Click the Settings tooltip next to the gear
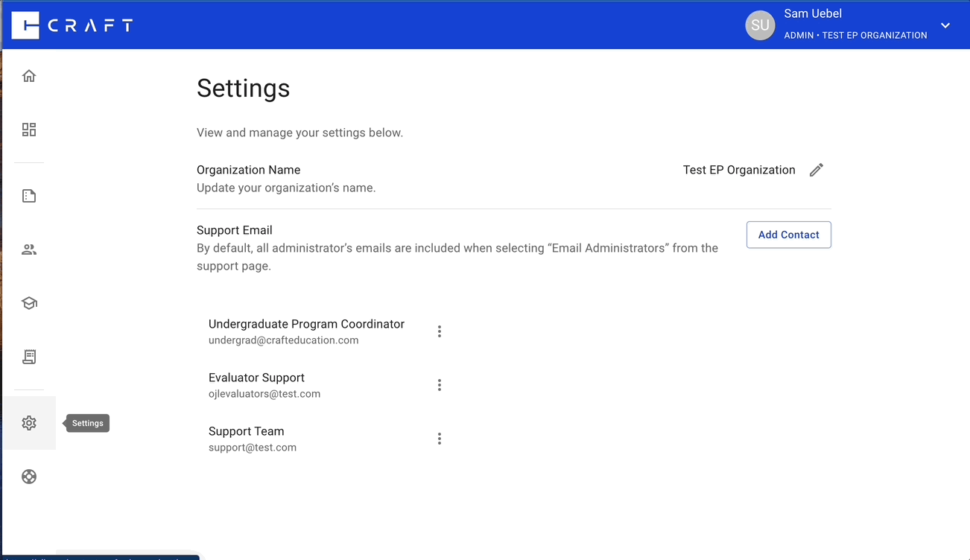This screenshot has height=560, width=970. pos(87,423)
